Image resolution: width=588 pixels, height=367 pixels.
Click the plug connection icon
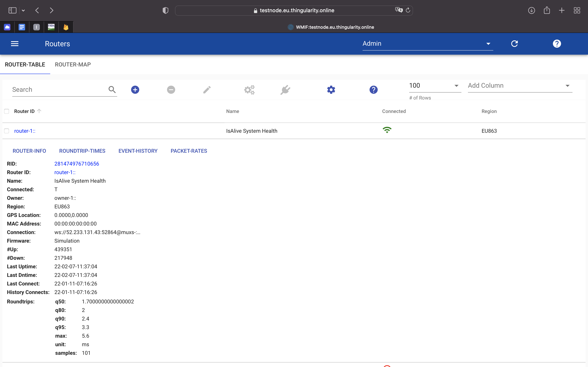tap(285, 90)
